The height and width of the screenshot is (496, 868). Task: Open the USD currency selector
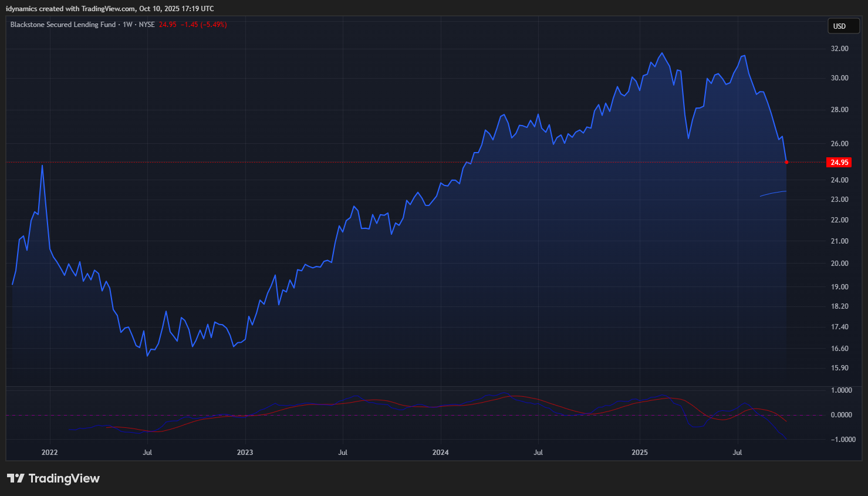tap(843, 26)
